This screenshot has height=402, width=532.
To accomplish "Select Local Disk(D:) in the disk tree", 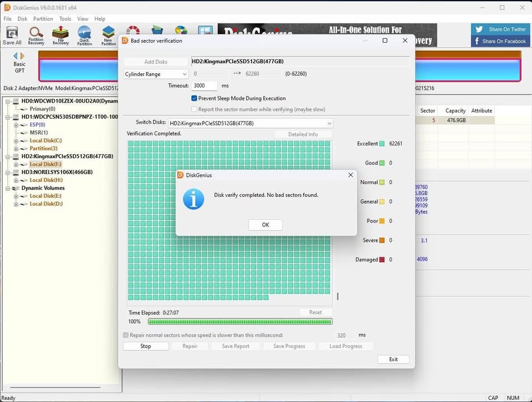I will coord(46,204).
